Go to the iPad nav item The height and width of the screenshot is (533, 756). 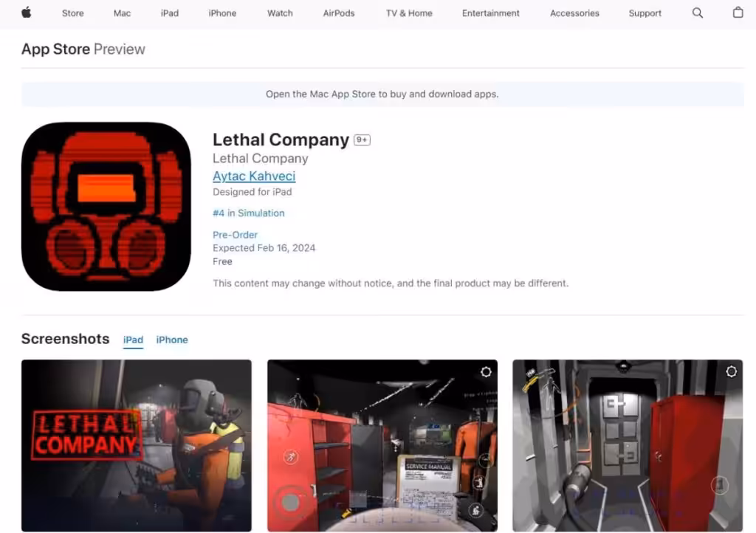click(170, 13)
